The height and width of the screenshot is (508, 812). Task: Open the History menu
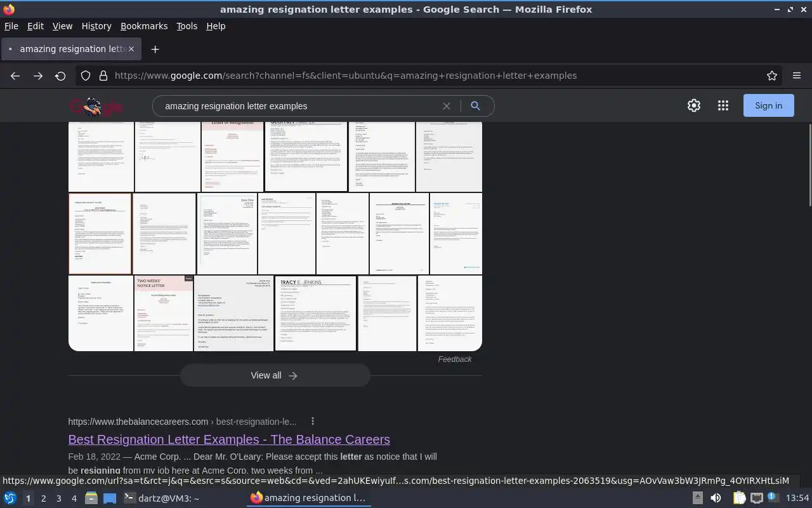pyautogui.click(x=96, y=26)
